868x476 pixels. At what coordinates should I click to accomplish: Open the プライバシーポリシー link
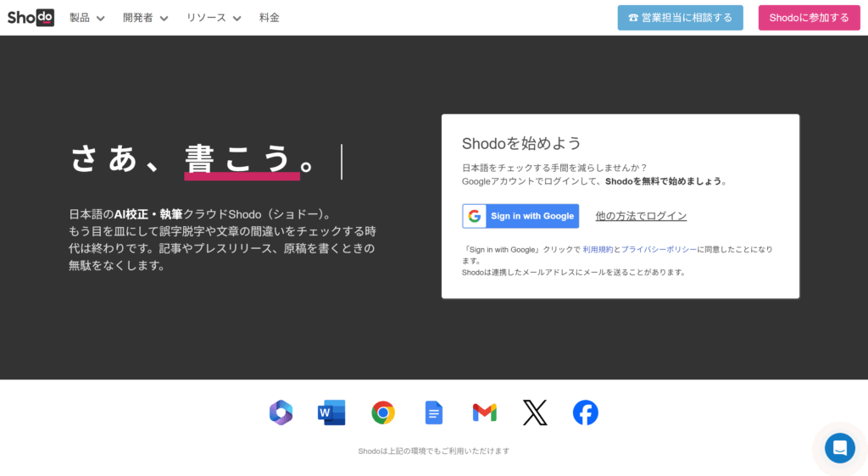coord(659,250)
